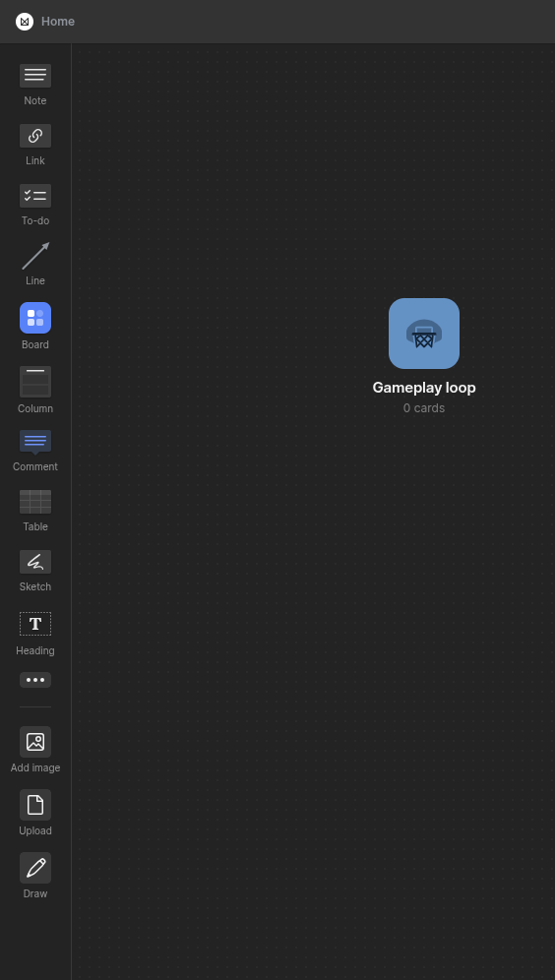Select the Comment tool icon
This screenshot has height=980, width=555.
point(35,442)
